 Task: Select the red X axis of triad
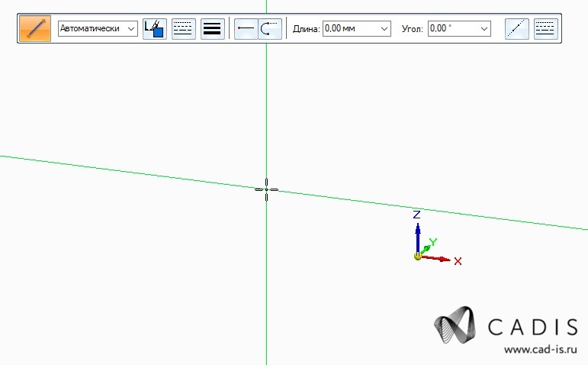[x=437, y=258]
